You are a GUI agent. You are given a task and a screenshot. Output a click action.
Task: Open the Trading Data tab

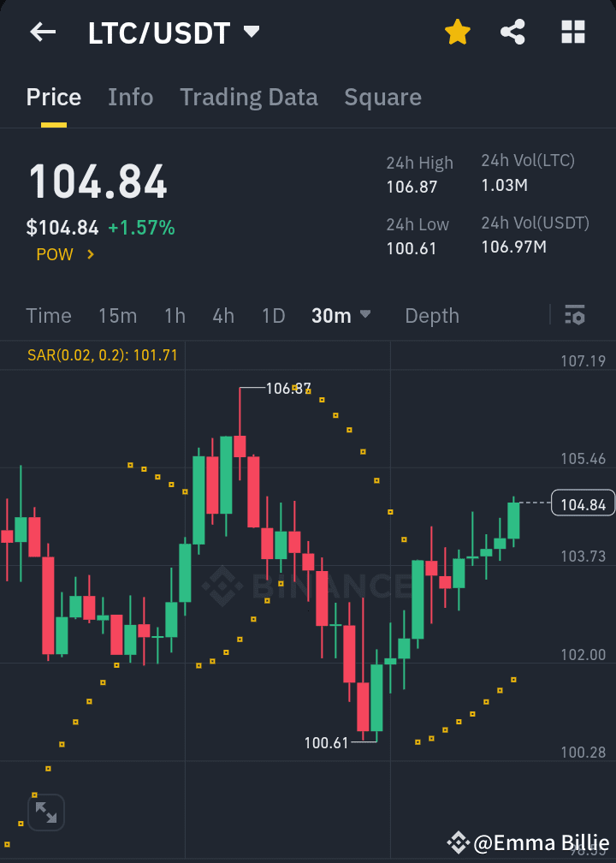pos(248,97)
